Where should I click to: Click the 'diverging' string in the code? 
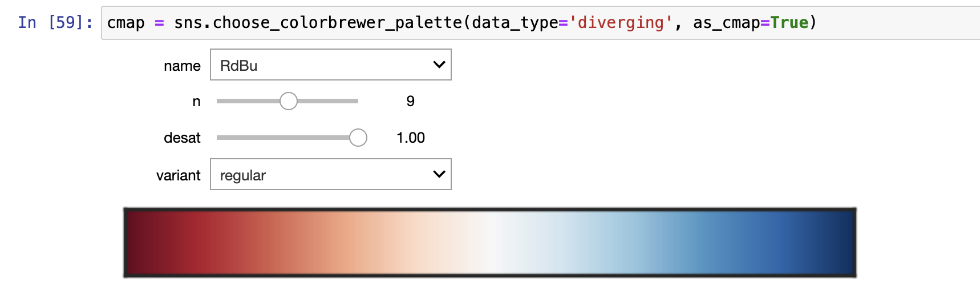[621, 23]
